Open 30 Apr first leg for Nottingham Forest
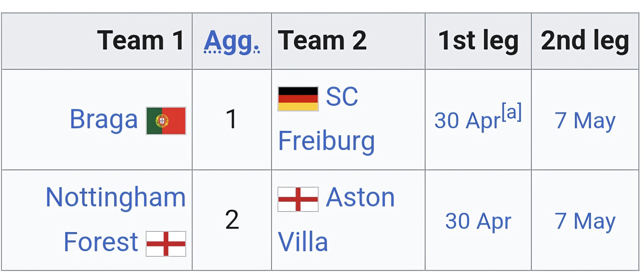 pos(478,221)
